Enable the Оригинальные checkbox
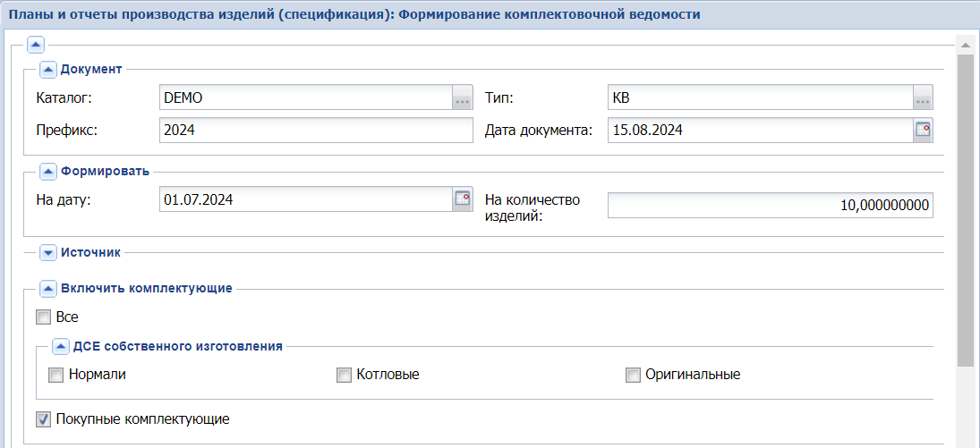 [x=633, y=375]
